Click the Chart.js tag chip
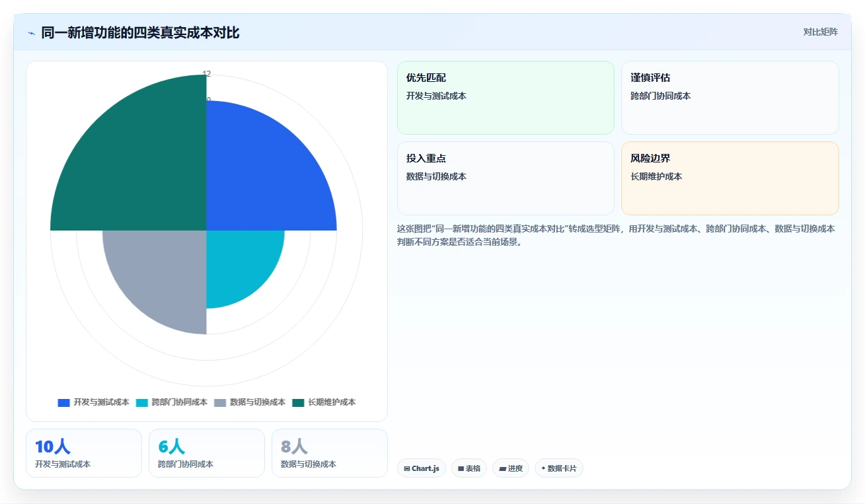The height and width of the screenshot is (504, 865). pos(422,468)
